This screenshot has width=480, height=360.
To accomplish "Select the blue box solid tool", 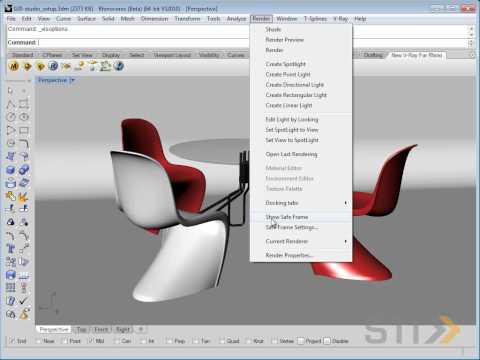I will (x=11, y=170).
